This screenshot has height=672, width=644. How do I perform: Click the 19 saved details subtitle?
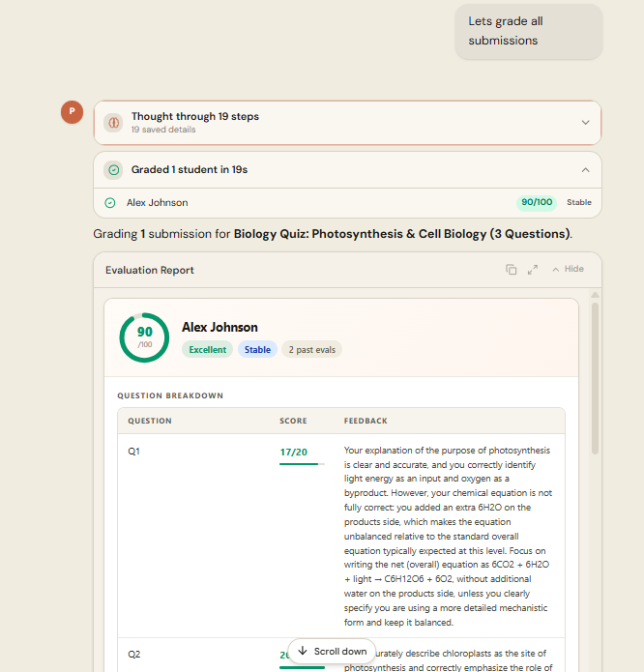pos(163,130)
